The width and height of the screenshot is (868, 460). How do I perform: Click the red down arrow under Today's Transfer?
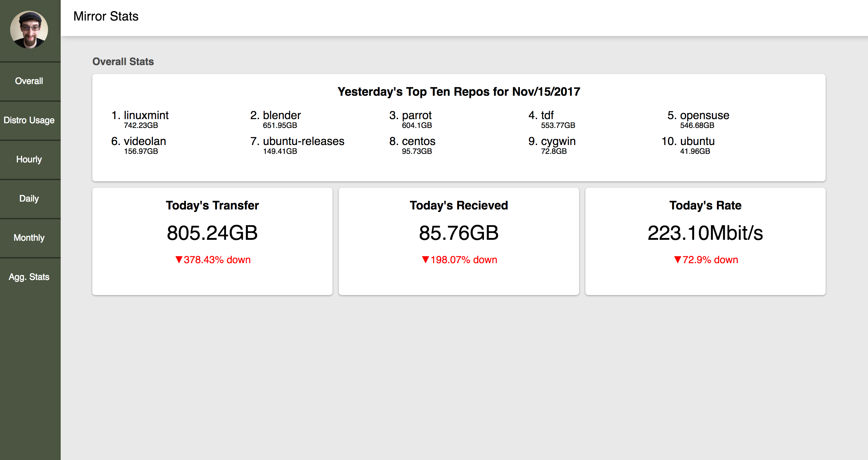click(179, 260)
